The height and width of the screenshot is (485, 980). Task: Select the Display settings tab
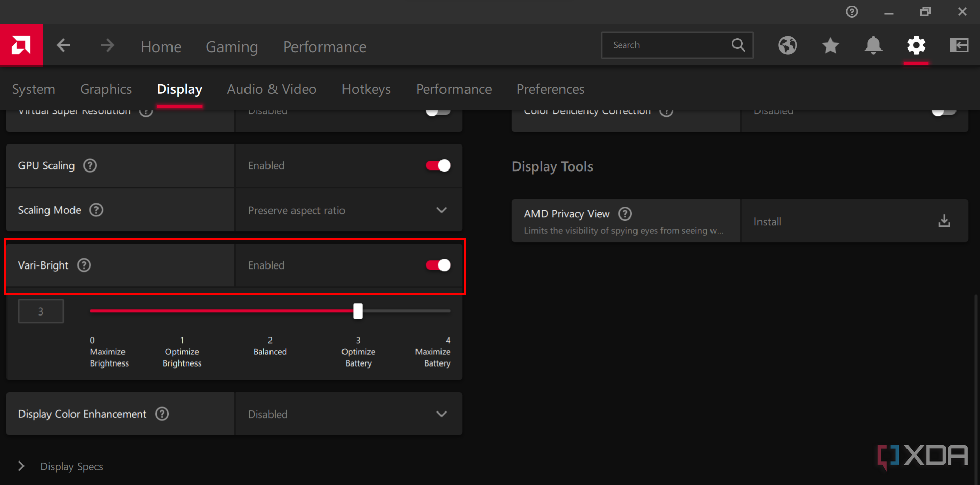point(179,89)
